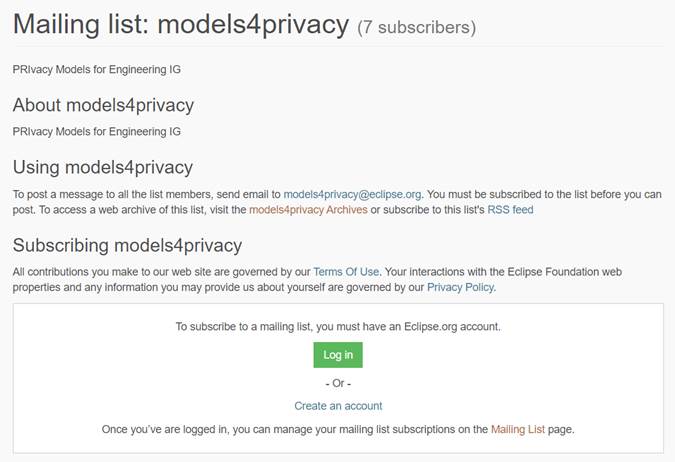The width and height of the screenshot is (675, 462).
Task: Click the 'Subscribing models4privacy' heading
Action: (127, 245)
